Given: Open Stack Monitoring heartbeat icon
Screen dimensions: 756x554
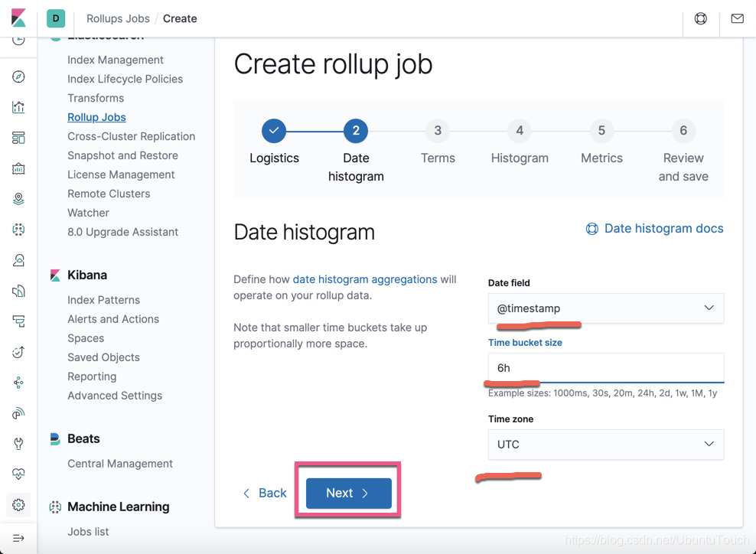Looking at the screenshot, I should click(18, 474).
